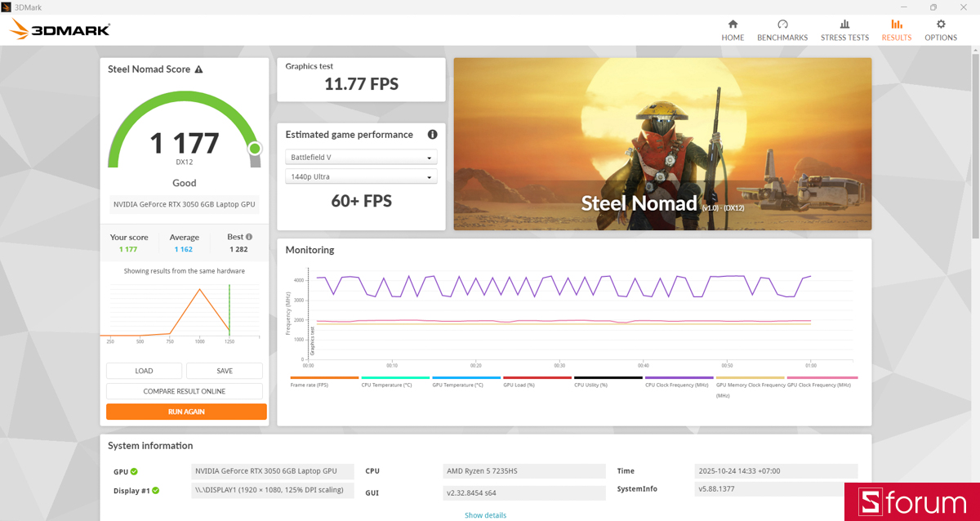Open the 1440p Ultra resolution dropdown
The width and height of the screenshot is (980, 521).
point(361,176)
